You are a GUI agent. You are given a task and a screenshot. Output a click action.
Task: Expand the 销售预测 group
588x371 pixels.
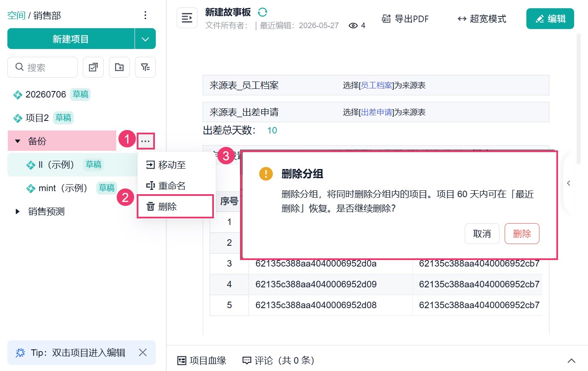tap(18, 212)
